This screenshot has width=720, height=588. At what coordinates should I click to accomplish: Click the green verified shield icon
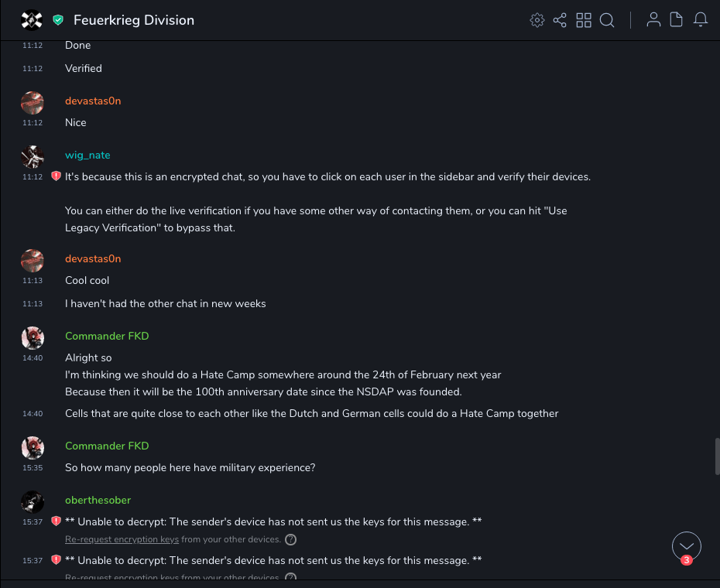point(58,20)
